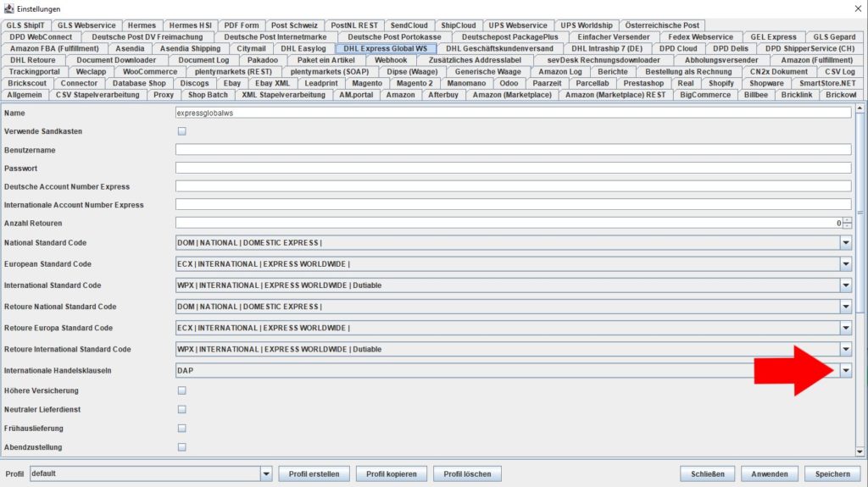868x487 pixels.
Task: Open International Standard Code dropdown
Action: click(846, 285)
